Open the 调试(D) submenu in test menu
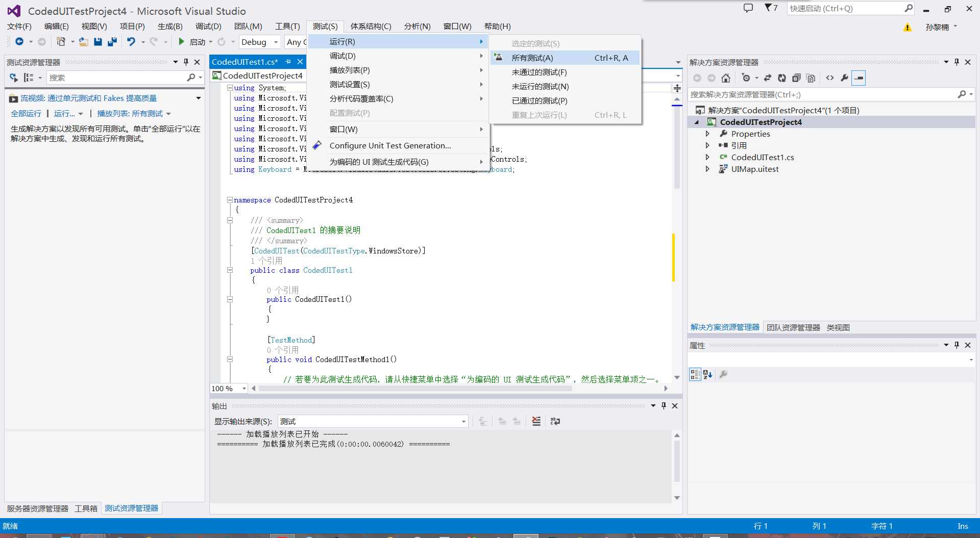The width and height of the screenshot is (980, 538). (x=398, y=56)
